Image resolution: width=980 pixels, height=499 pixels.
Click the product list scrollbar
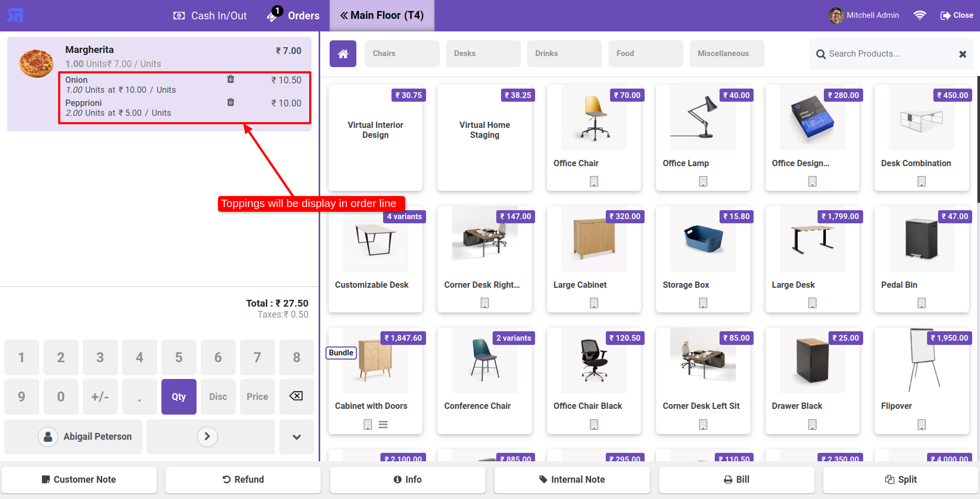pos(978,139)
